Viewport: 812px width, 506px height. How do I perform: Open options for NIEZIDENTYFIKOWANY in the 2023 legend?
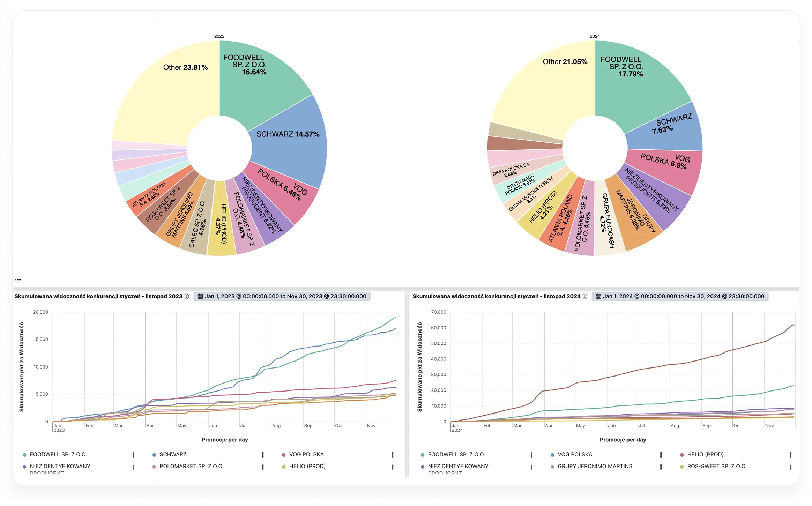pos(133,467)
